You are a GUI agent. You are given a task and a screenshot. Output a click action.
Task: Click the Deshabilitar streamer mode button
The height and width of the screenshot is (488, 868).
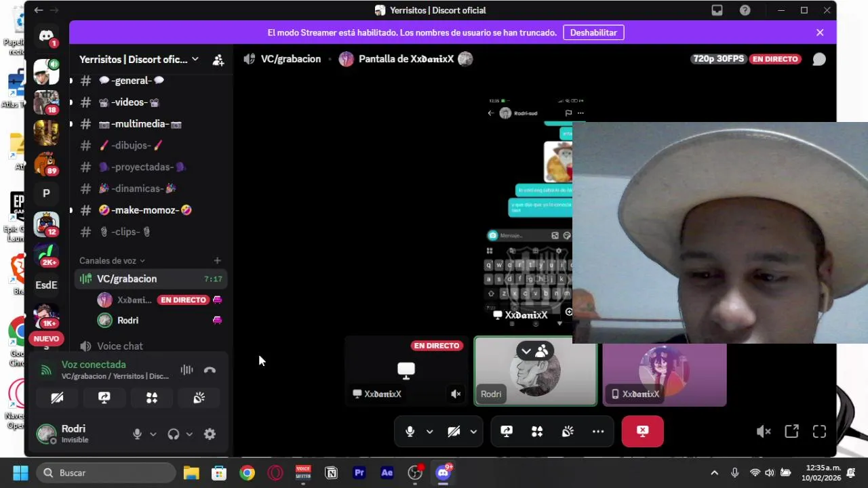tap(593, 33)
